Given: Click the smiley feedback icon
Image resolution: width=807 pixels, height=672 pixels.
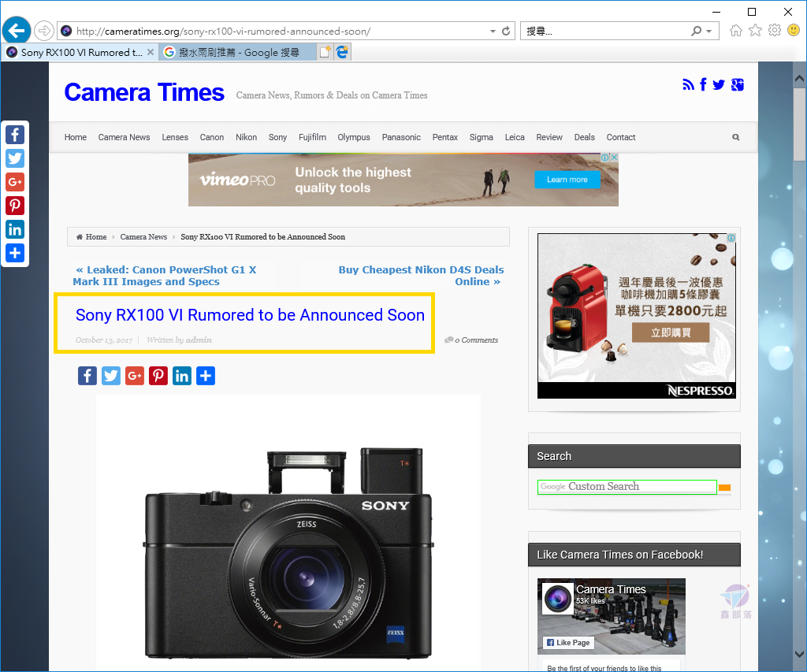Looking at the screenshot, I should coord(794,31).
